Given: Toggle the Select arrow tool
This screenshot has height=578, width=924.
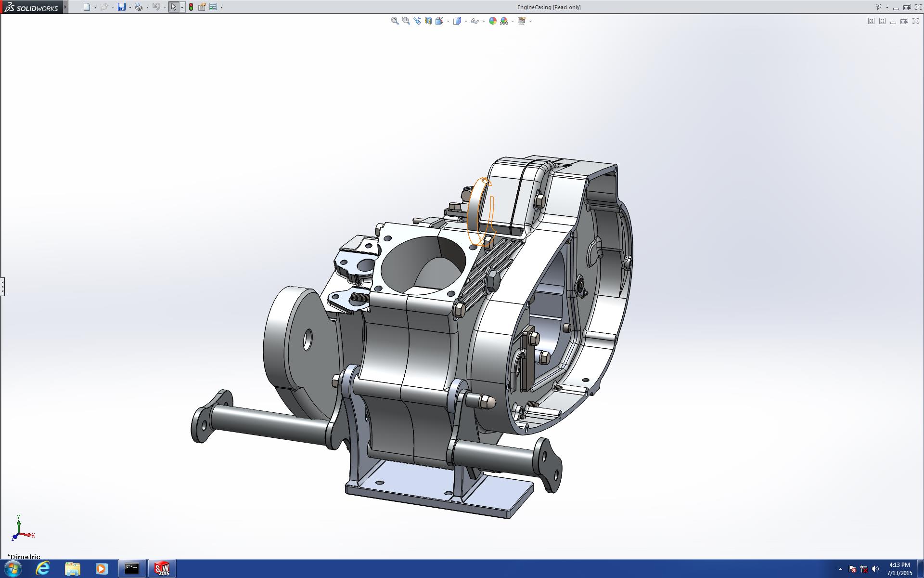Looking at the screenshot, I should (173, 7).
